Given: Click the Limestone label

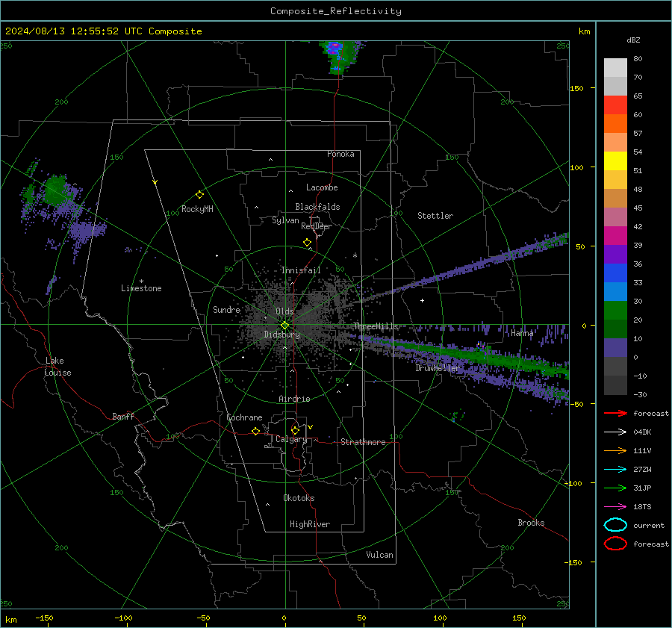Looking at the screenshot, I should coord(141,288).
